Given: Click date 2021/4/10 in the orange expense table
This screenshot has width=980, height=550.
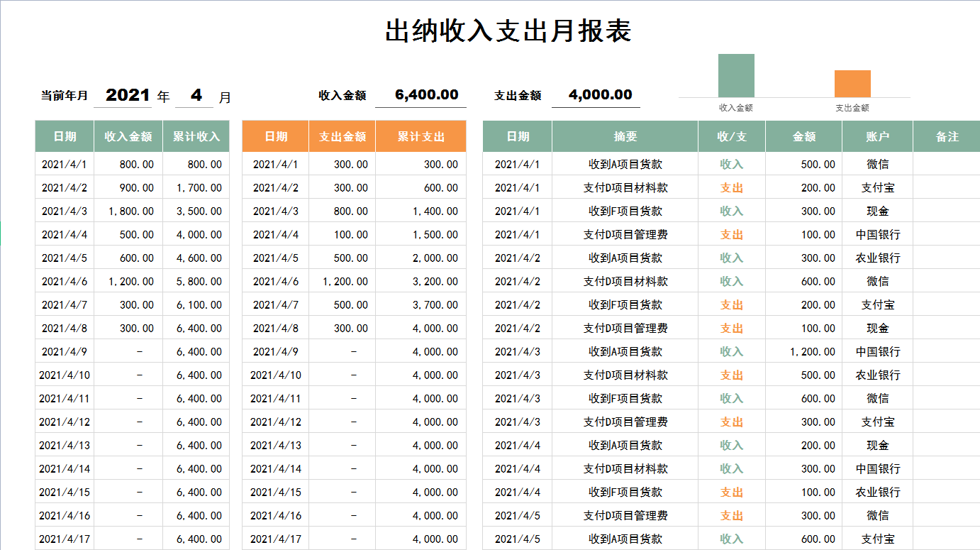Looking at the screenshot, I should [276, 375].
